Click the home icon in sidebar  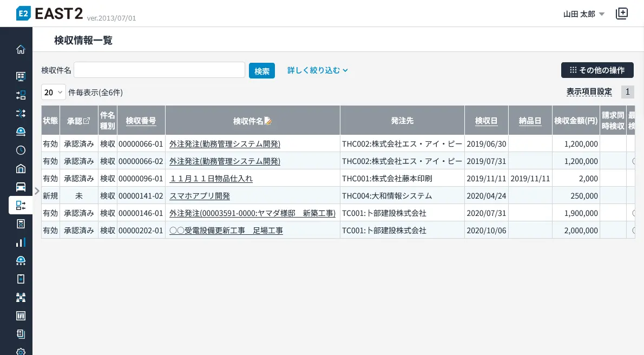click(21, 50)
